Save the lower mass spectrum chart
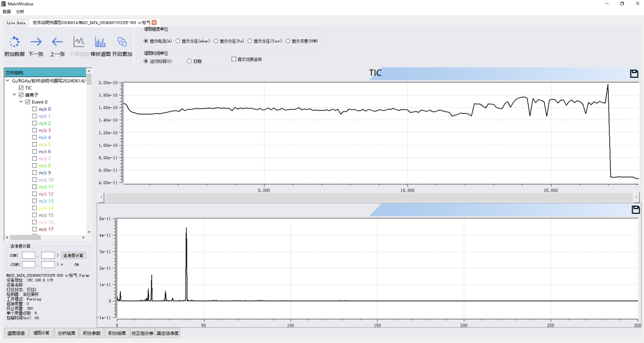This screenshot has width=644, height=343. pos(634,210)
